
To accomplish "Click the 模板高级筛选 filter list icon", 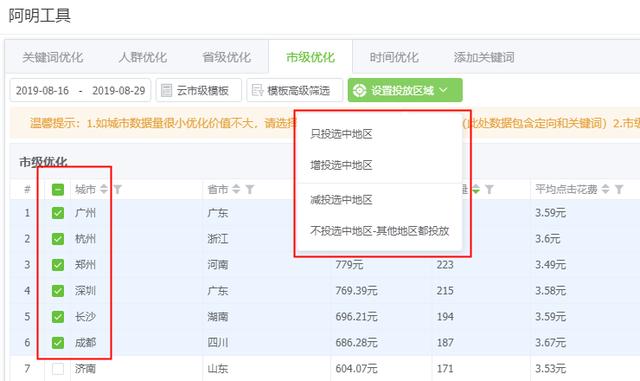I will [258, 90].
